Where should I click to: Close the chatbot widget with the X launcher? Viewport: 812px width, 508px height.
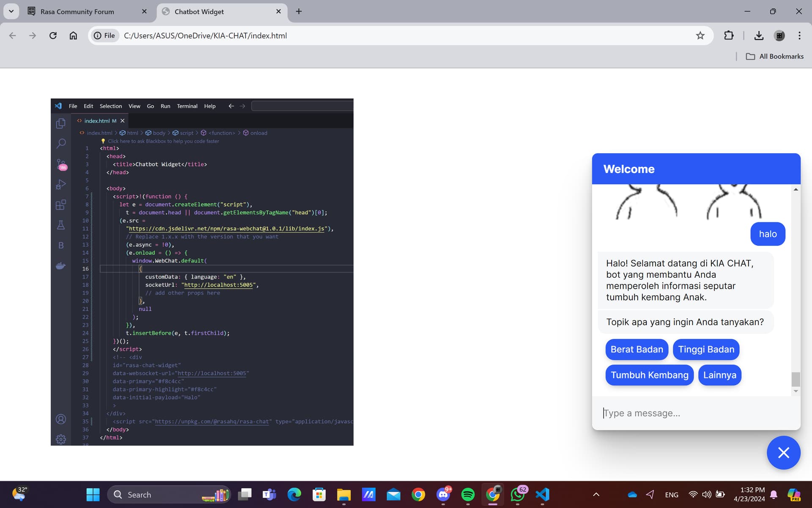(x=783, y=453)
